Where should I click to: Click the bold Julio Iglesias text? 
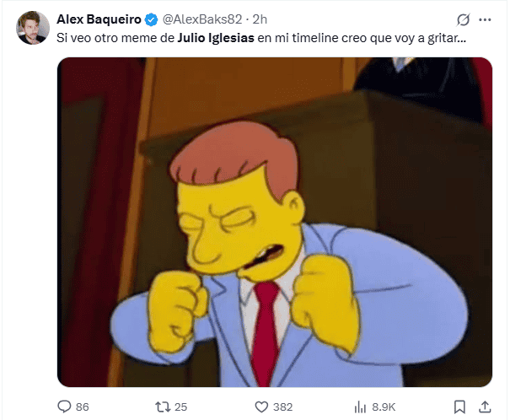tap(216, 38)
